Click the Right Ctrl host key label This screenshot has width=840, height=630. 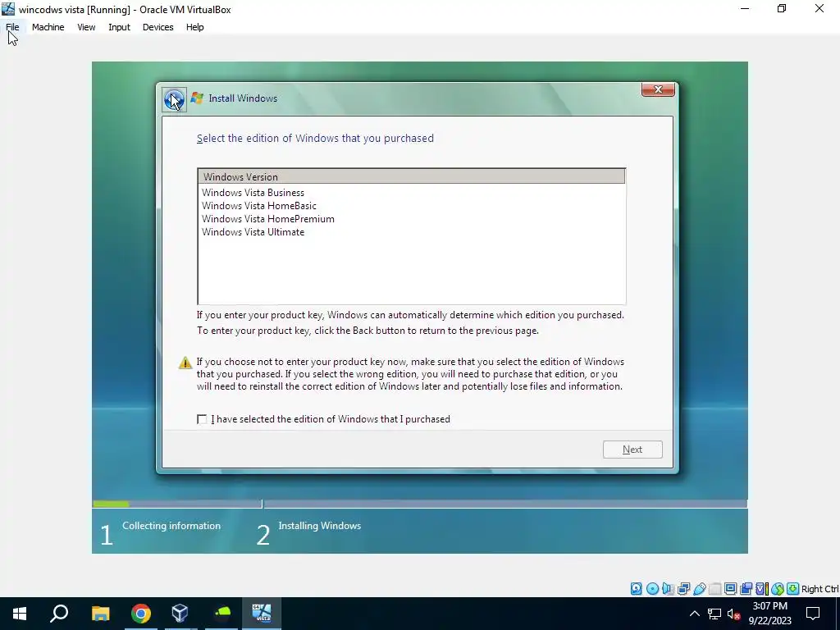(x=819, y=589)
